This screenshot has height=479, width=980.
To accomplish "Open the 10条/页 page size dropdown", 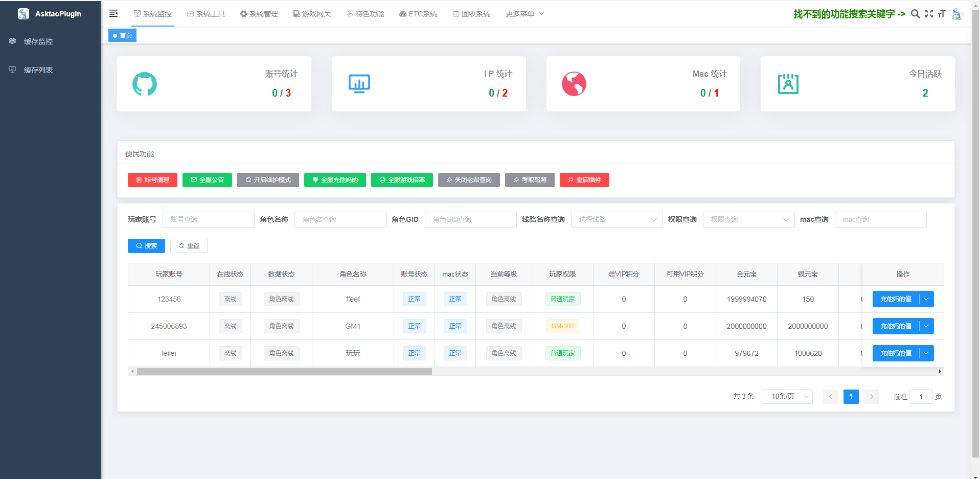I will tap(787, 397).
